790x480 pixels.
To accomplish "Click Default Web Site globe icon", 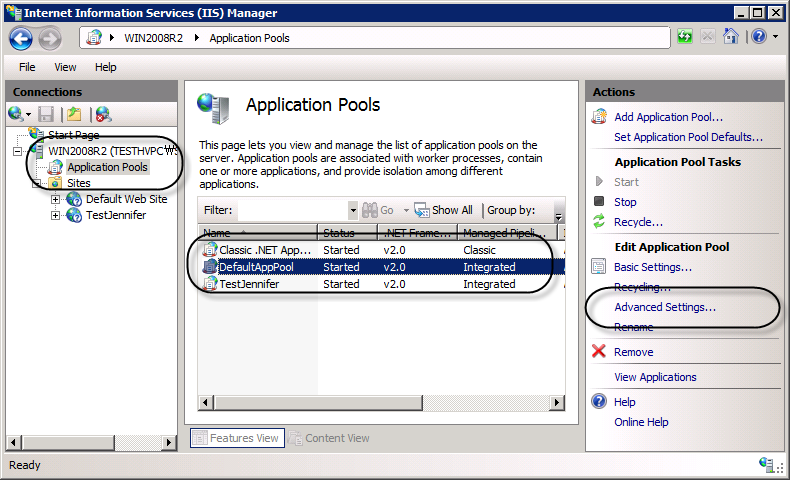I will pos(74,199).
